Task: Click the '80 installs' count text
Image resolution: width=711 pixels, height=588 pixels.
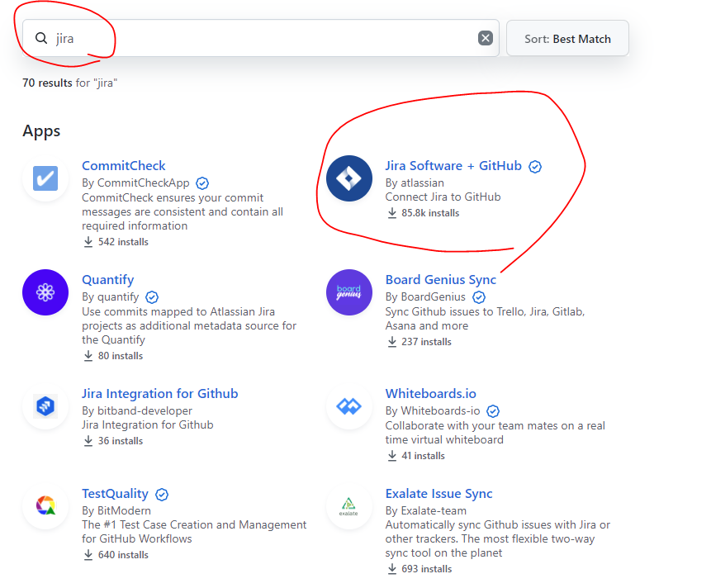Action: 121,356
